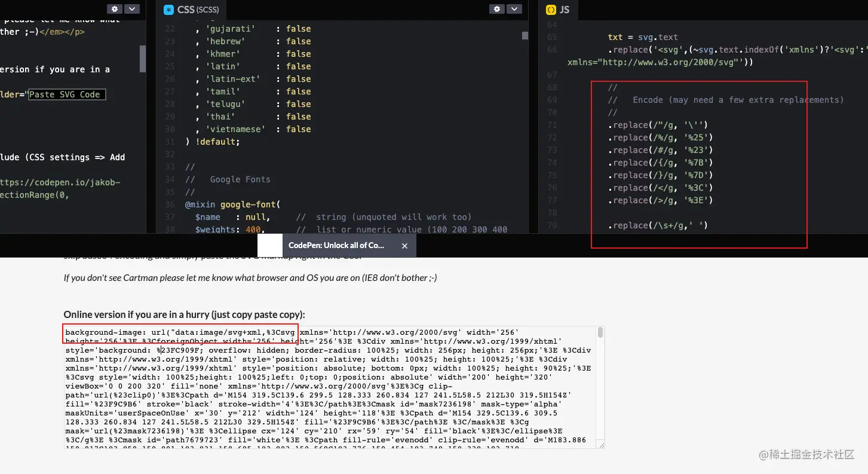Click the .replace '%3E' line

point(661,200)
